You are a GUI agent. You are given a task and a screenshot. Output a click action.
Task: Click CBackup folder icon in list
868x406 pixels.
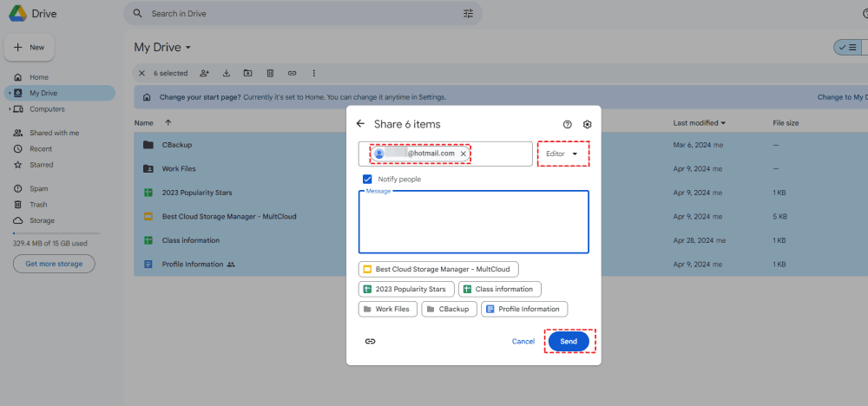[x=148, y=145]
